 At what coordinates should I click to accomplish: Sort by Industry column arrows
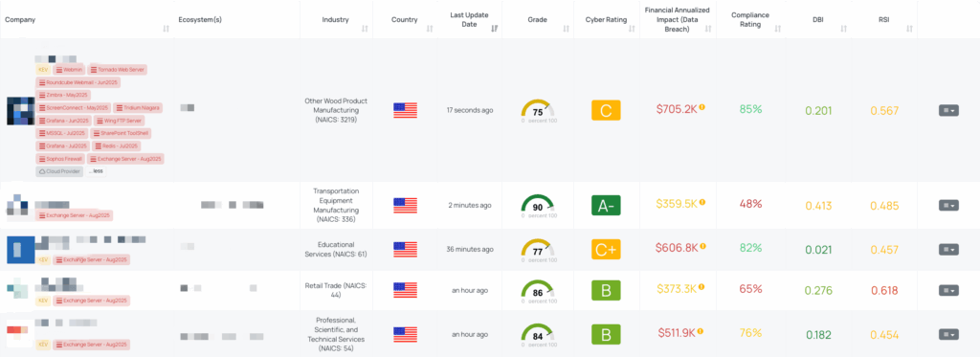pos(365,29)
